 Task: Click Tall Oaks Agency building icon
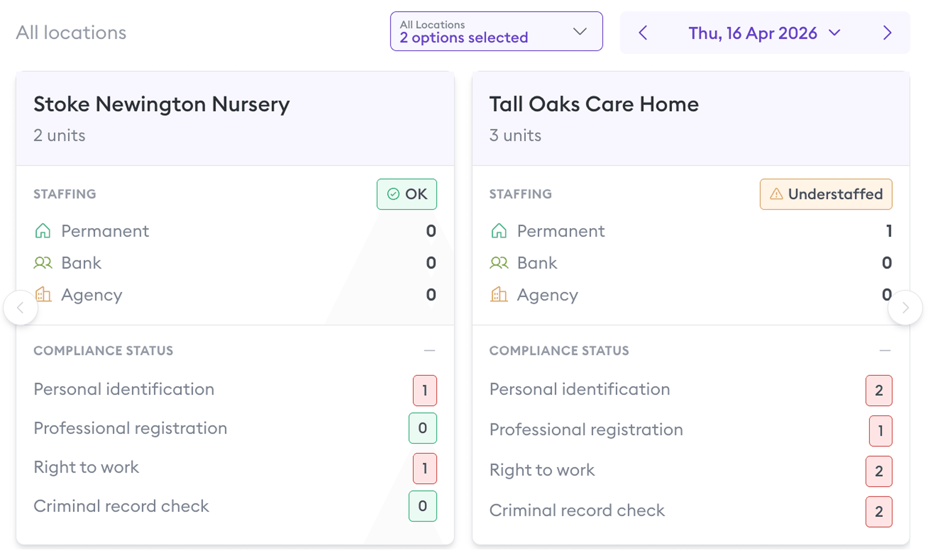499,295
